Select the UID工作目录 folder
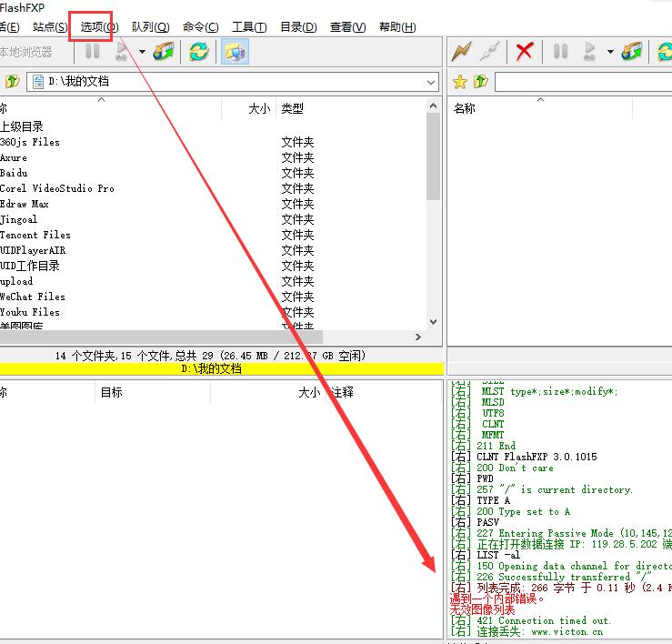Screen dimensions: 672x644 point(30,266)
